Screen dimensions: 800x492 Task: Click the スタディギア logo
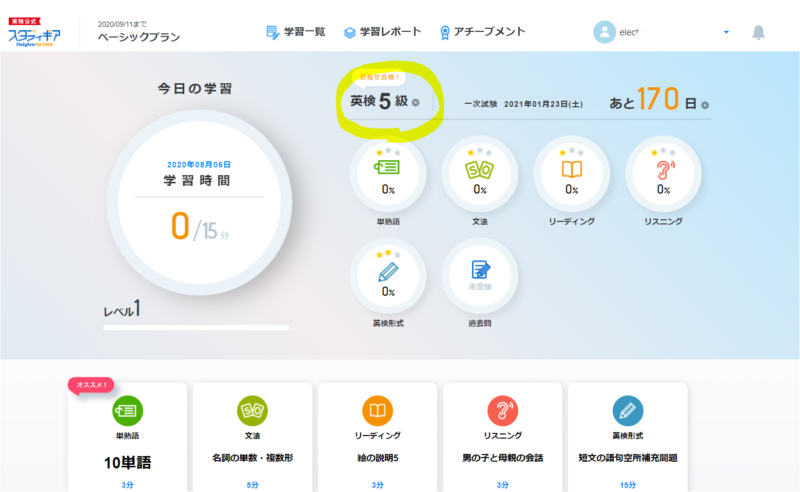[x=34, y=32]
